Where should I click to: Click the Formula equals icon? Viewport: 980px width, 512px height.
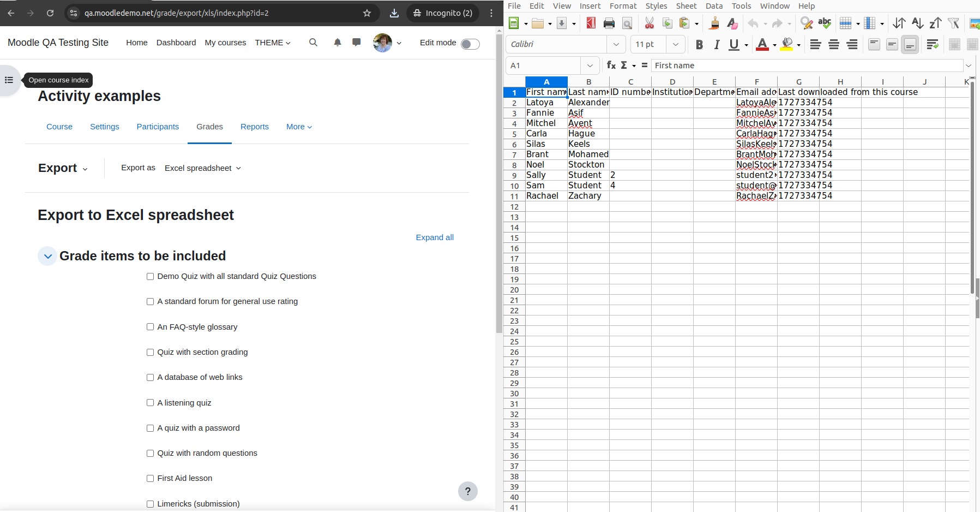coord(645,66)
